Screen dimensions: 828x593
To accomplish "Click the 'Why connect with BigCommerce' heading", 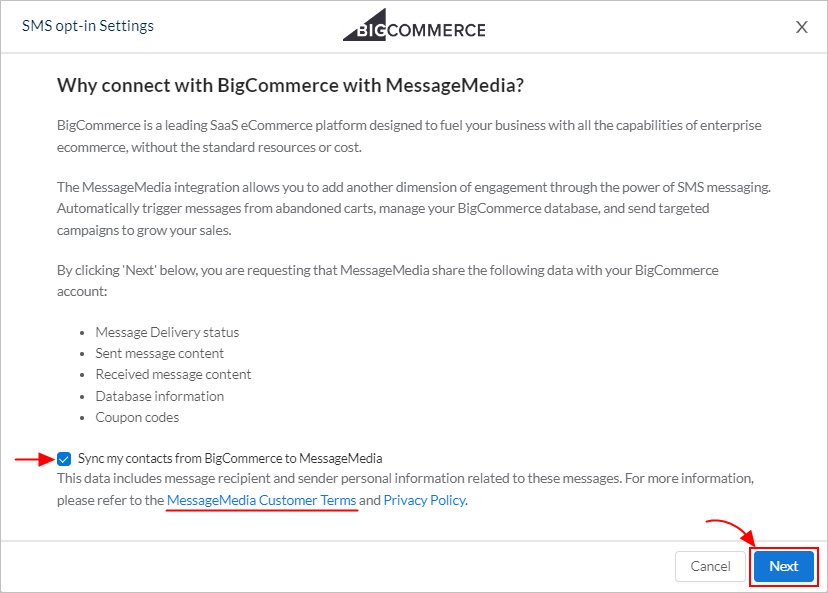I will tap(290, 85).
